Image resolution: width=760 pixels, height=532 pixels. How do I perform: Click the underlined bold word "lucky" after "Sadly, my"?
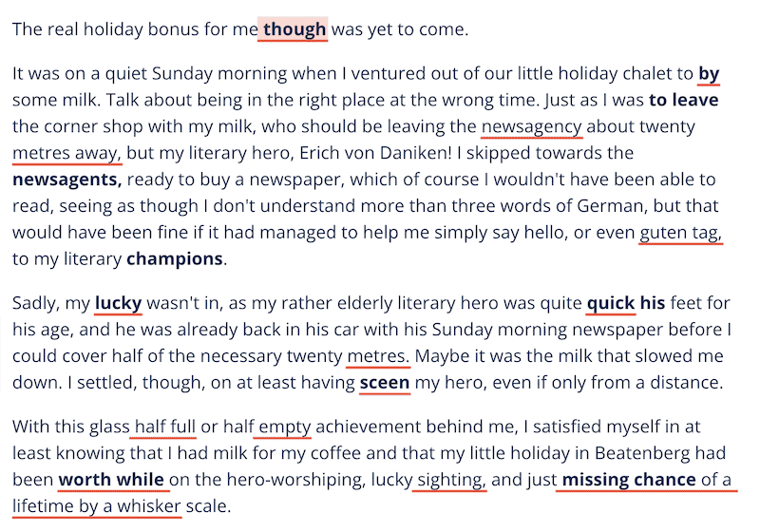click(x=118, y=303)
